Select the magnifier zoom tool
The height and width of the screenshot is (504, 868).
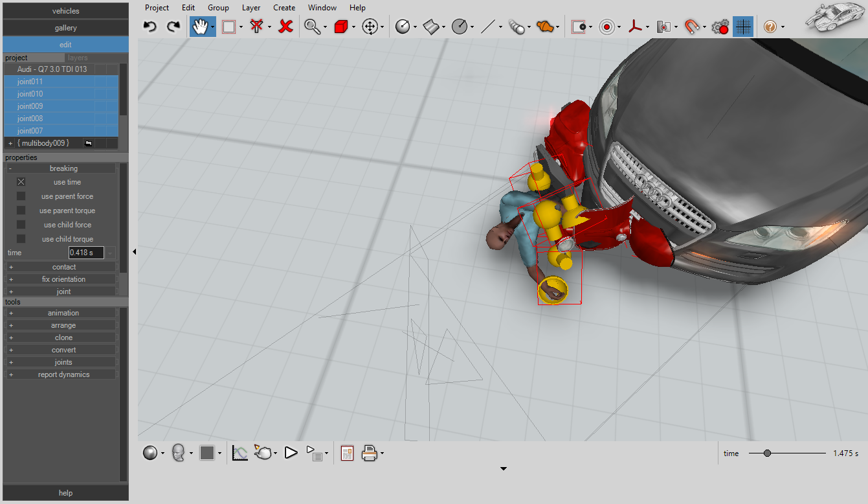tap(312, 27)
